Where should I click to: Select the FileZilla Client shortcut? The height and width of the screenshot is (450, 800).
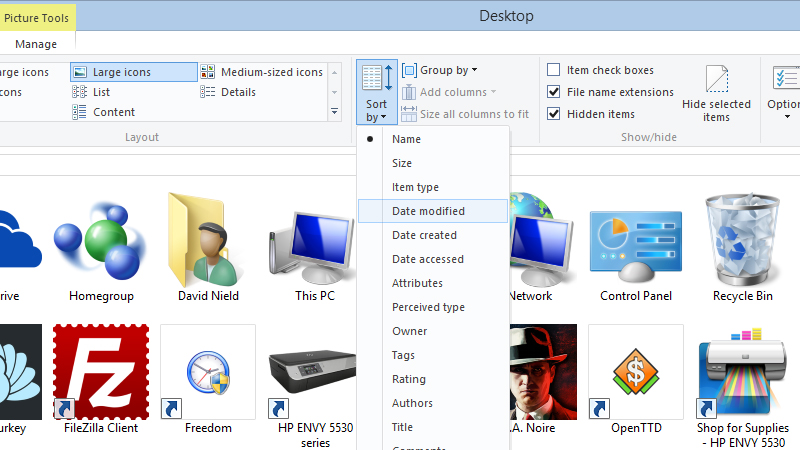[x=101, y=380]
